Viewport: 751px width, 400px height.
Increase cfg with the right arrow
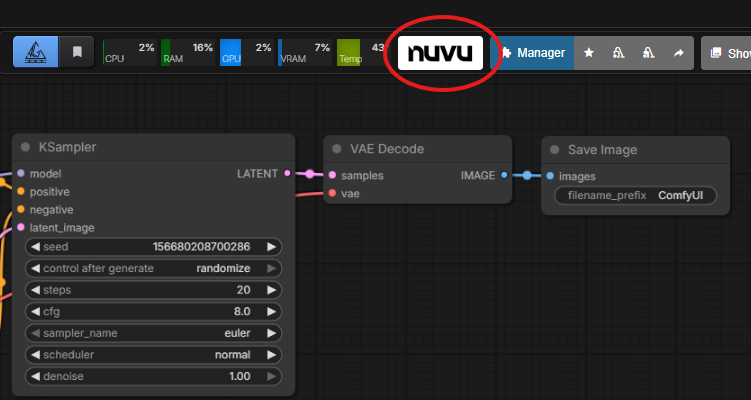click(272, 311)
